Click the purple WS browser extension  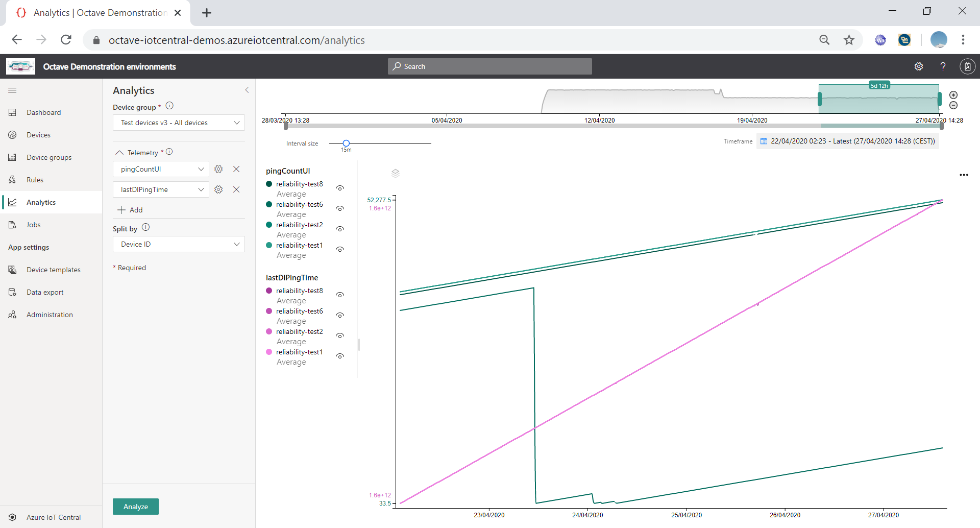[880, 40]
